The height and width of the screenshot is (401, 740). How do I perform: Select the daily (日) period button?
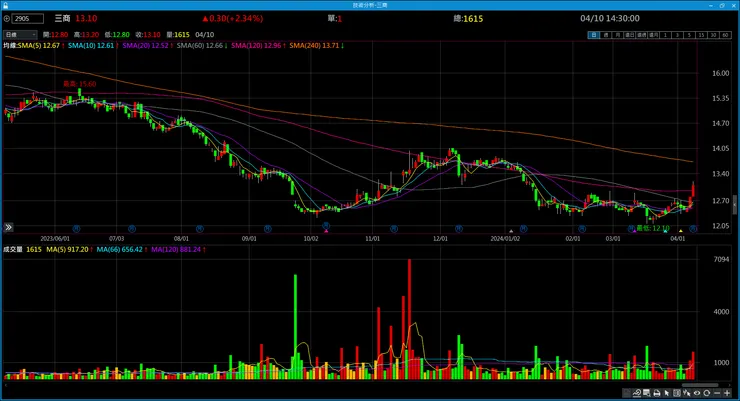click(594, 35)
